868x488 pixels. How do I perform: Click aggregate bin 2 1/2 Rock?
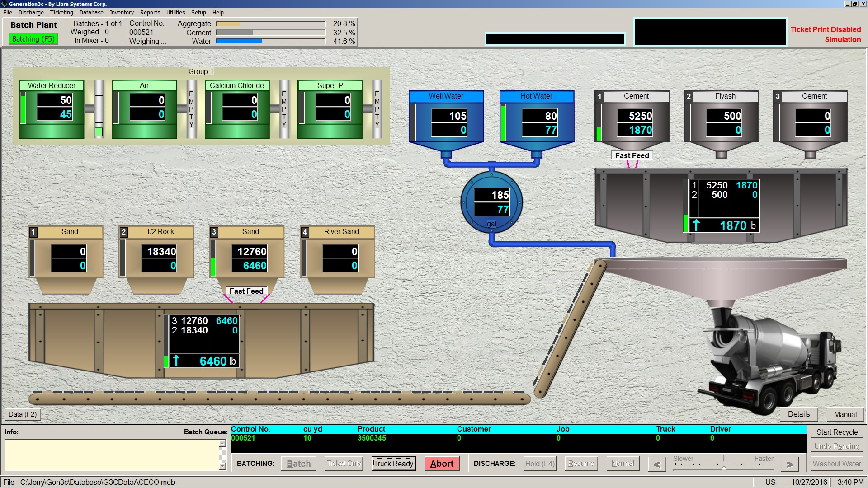tap(156, 260)
